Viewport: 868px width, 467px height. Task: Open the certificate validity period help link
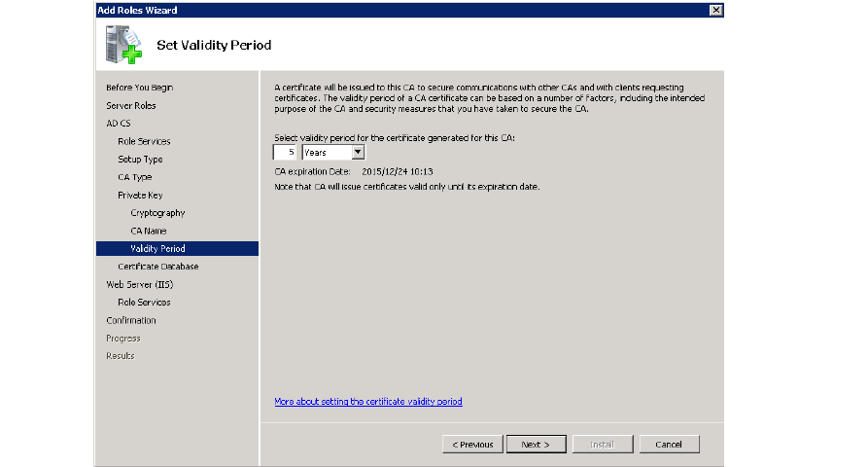[x=368, y=401]
